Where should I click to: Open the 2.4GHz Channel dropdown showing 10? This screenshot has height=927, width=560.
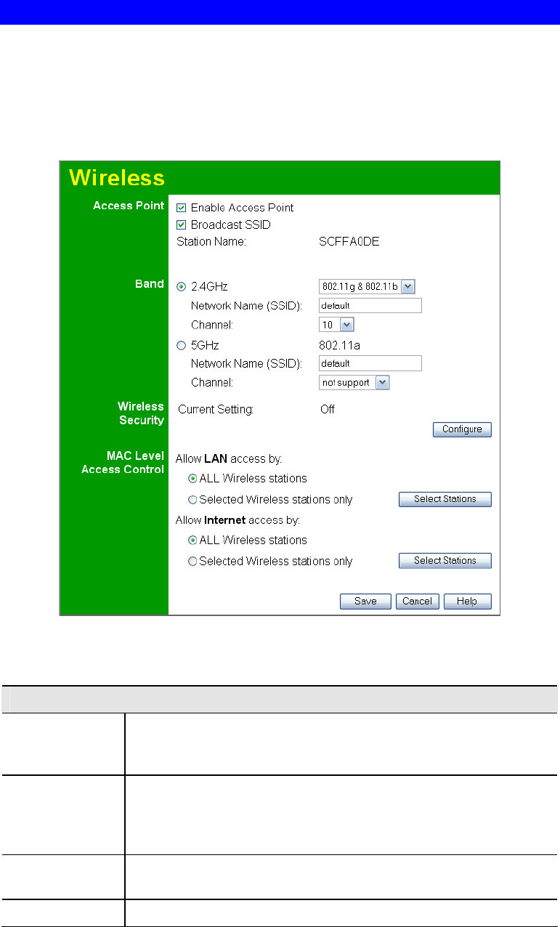point(336,325)
